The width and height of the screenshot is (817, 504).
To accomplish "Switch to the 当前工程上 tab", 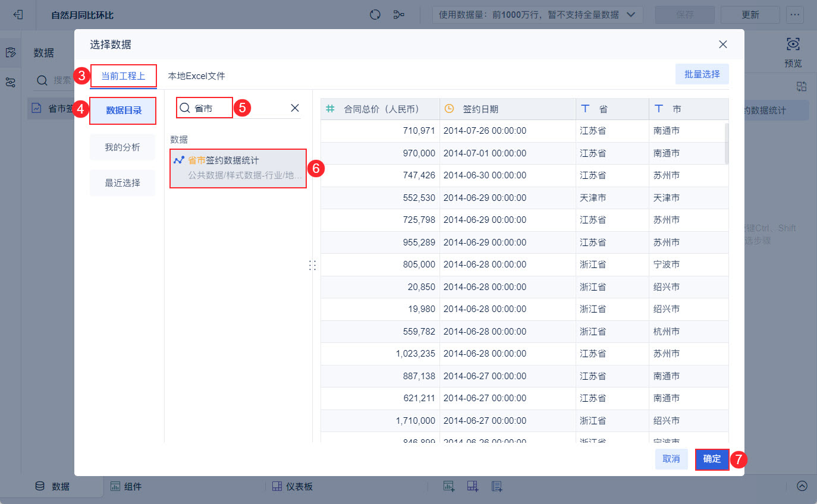I will 123,76.
